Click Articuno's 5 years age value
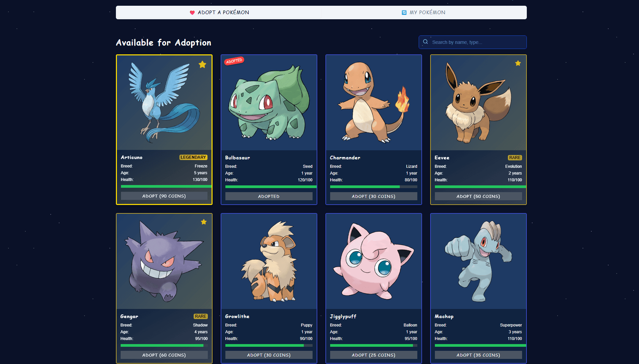Image resolution: width=639 pixels, height=364 pixels. pyautogui.click(x=201, y=173)
